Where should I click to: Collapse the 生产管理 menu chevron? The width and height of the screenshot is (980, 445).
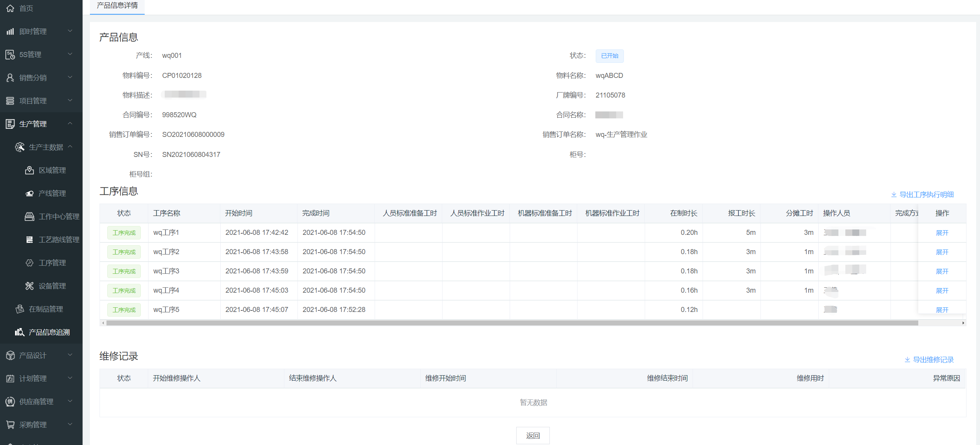[x=70, y=123]
